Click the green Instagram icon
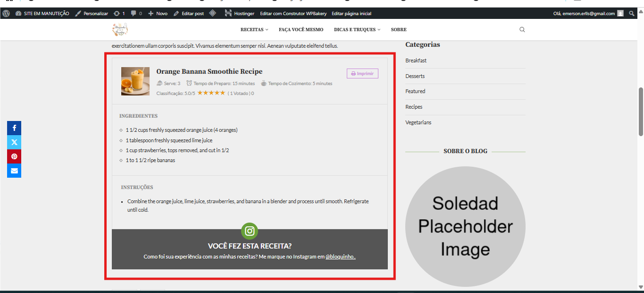 [x=250, y=231]
